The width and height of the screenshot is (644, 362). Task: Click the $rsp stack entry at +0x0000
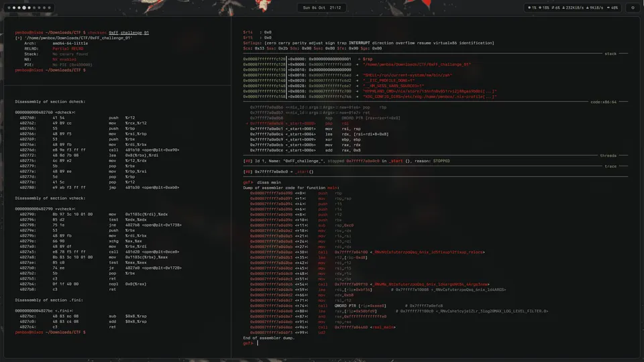308,59
